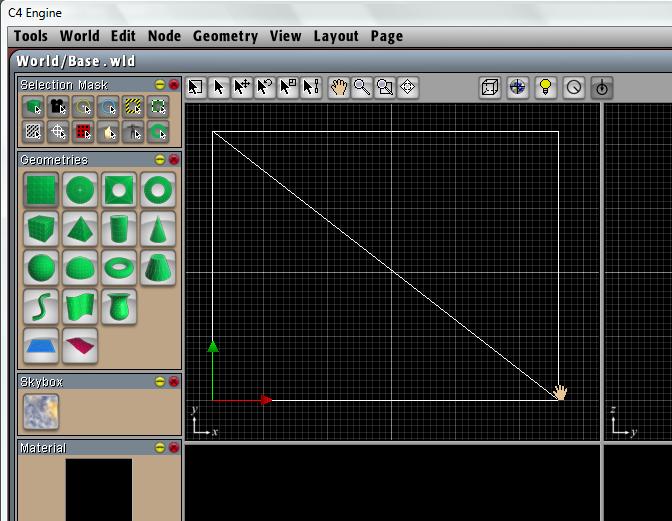Collapse the Geometries panel with yellow button
Image resolution: width=672 pixels, height=521 pixels.
point(159,160)
